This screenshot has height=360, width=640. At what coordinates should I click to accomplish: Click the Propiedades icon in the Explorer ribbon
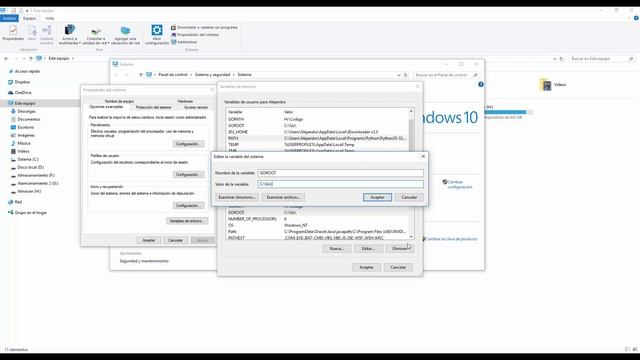(13, 32)
